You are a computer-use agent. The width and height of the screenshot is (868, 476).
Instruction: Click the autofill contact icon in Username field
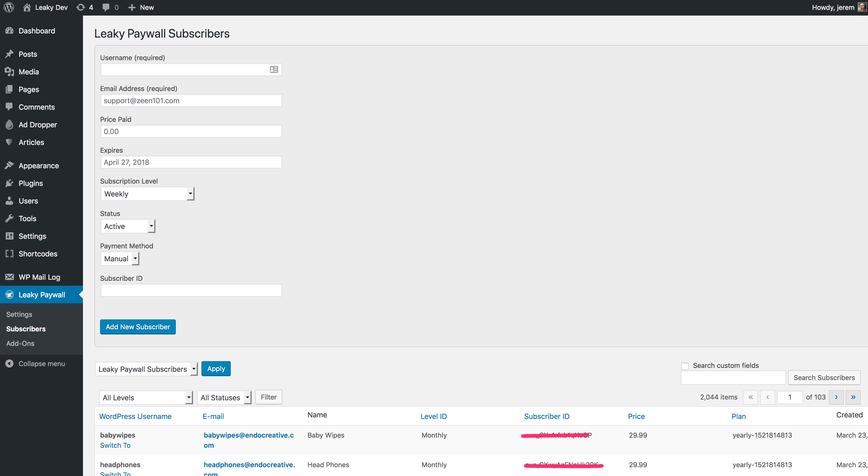point(274,70)
